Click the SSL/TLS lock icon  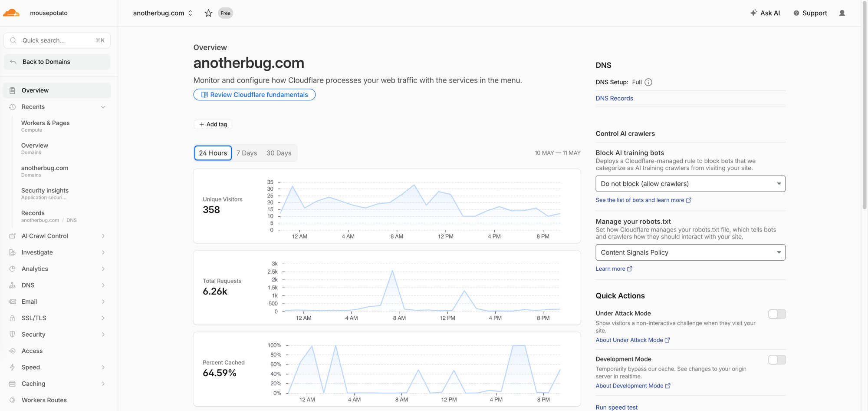pyautogui.click(x=13, y=318)
